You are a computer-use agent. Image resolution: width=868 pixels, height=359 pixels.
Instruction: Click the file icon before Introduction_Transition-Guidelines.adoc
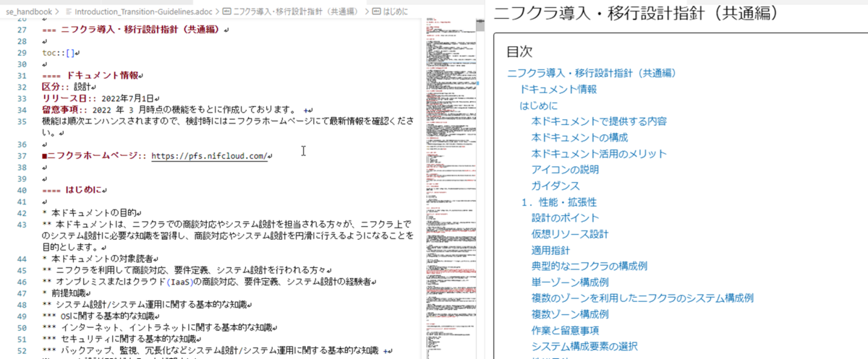click(x=68, y=12)
